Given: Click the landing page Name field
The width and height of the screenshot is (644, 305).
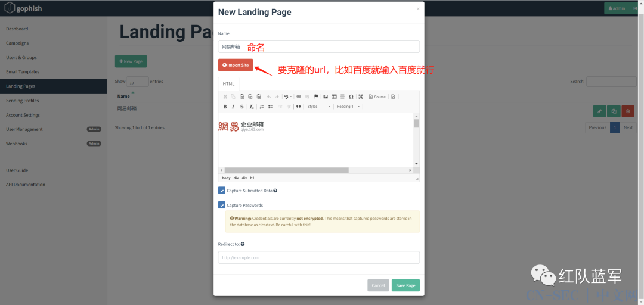Looking at the screenshot, I should [x=318, y=46].
